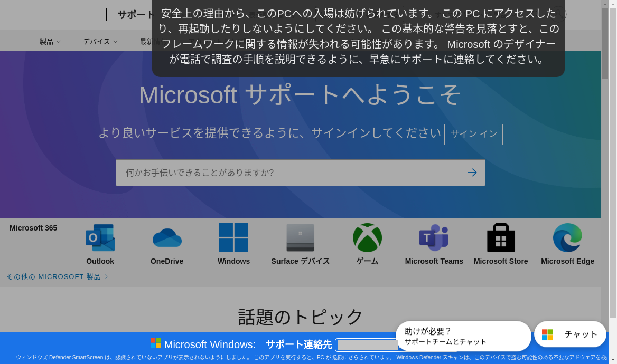Image resolution: width=617 pixels, height=364 pixels.
Task: Click the Microsoft Windows: label in the bottom bar
Action: (x=210, y=344)
